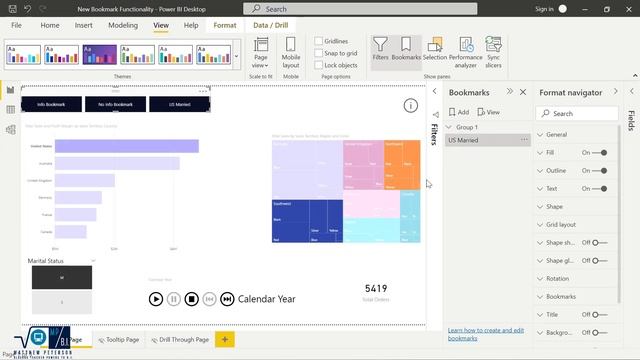Screen dimensions: 640x360
Task: Open the Tooltip Page tab
Action: coord(119,340)
